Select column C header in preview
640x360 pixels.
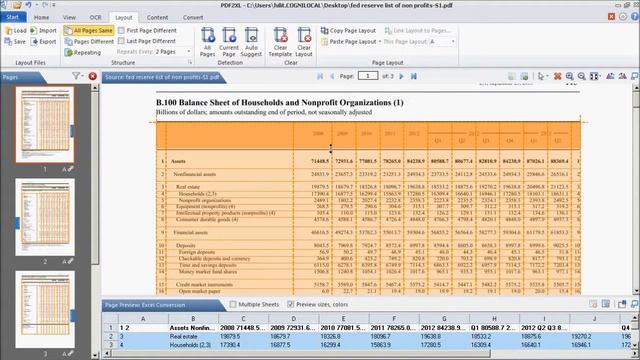(x=243, y=318)
